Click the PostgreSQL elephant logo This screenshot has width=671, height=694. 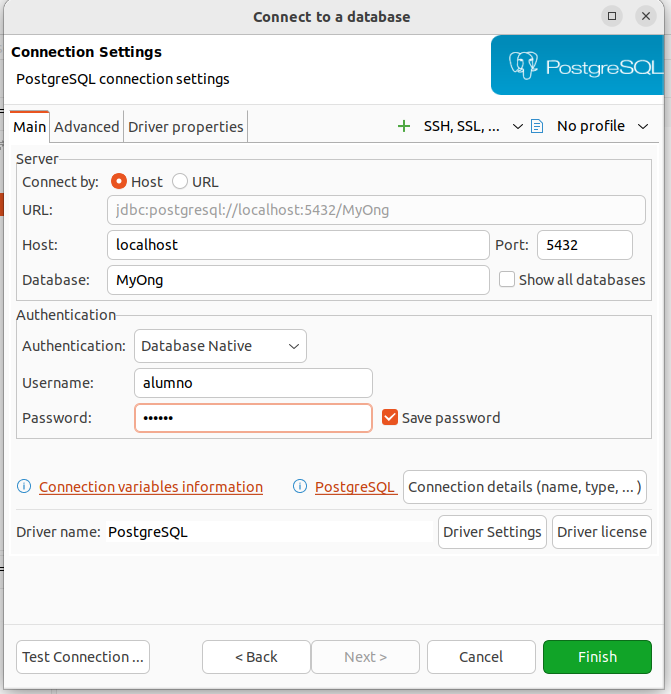coord(524,66)
